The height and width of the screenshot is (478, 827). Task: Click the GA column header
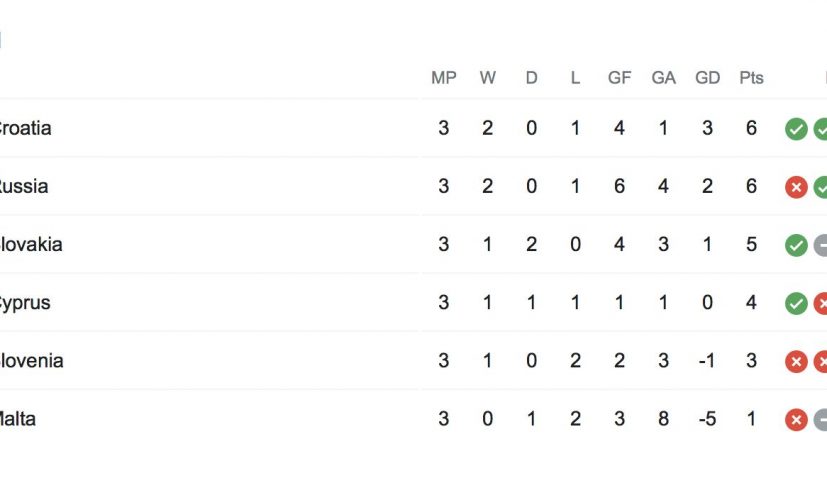pos(663,78)
